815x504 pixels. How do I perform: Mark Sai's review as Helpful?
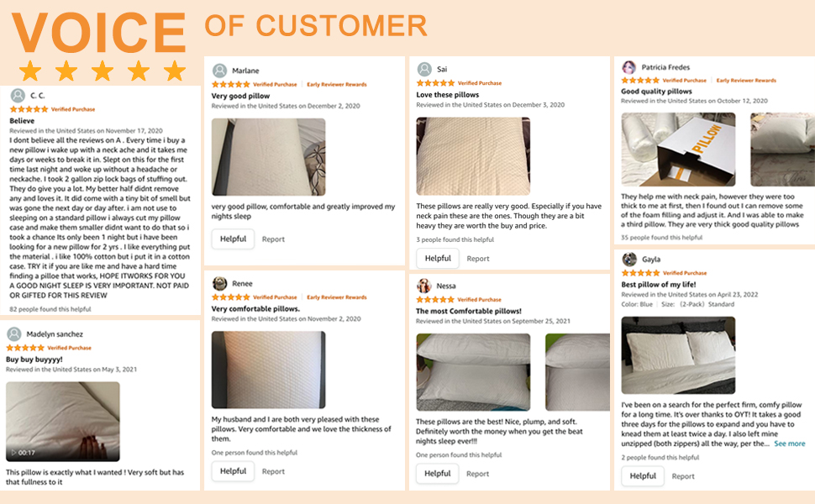(438, 258)
